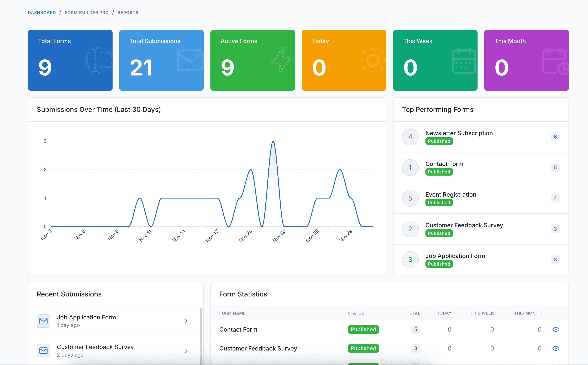588x365 pixels.
Task: Click the This Week card's calendar icon
Action: [x=464, y=60]
